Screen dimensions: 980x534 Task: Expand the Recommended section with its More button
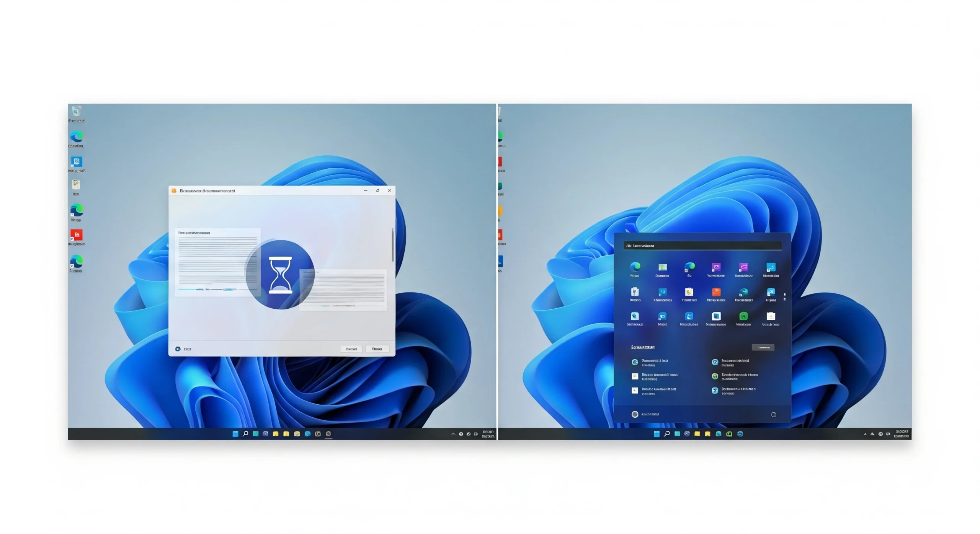click(x=763, y=347)
